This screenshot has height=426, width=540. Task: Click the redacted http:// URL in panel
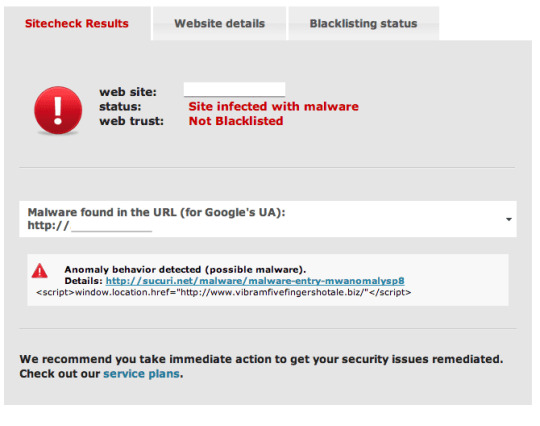pos(90,226)
